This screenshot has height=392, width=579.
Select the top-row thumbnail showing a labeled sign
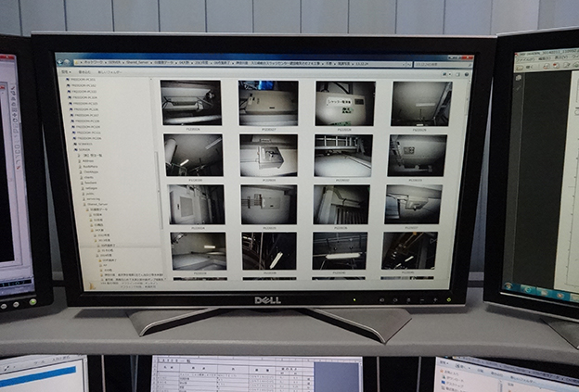point(344,102)
